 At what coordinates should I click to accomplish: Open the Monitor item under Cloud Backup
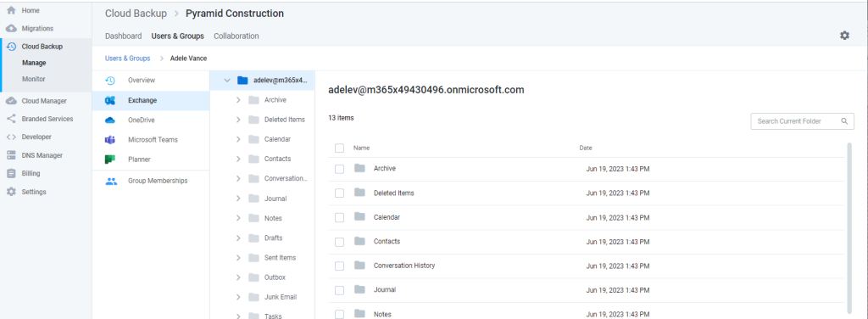(x=34, y=79)
